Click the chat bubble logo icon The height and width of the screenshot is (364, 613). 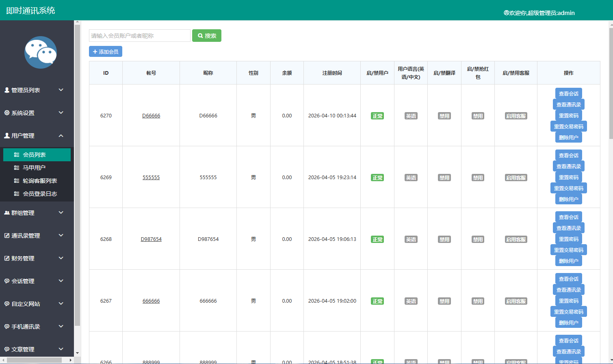pyautogui.click(x=40, y=52)
